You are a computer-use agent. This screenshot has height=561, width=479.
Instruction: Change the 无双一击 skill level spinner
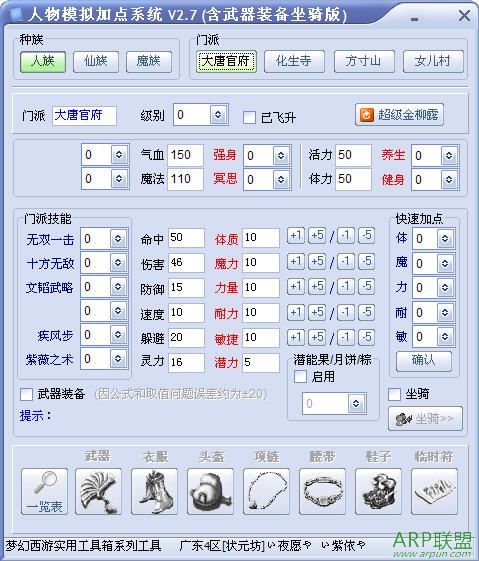click(118, 238)
